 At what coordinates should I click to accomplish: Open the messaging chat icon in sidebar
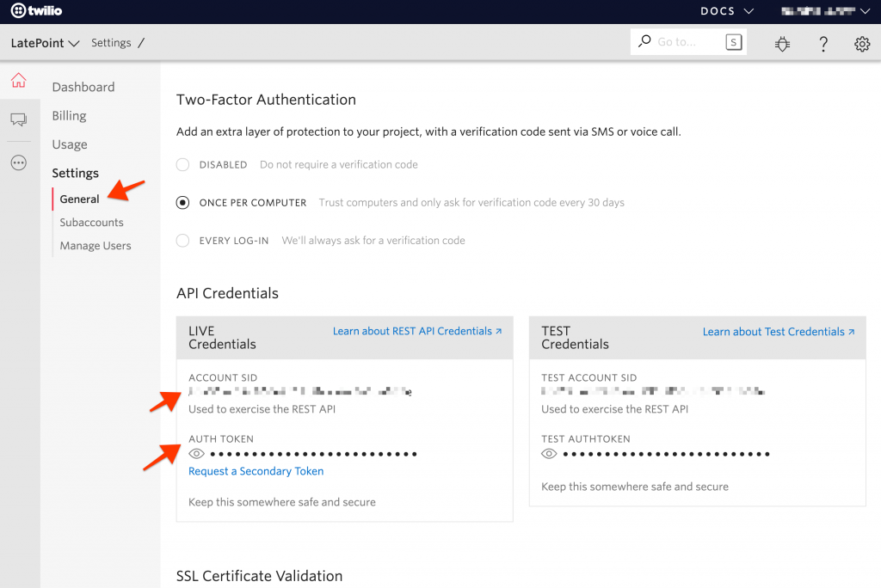18,119
